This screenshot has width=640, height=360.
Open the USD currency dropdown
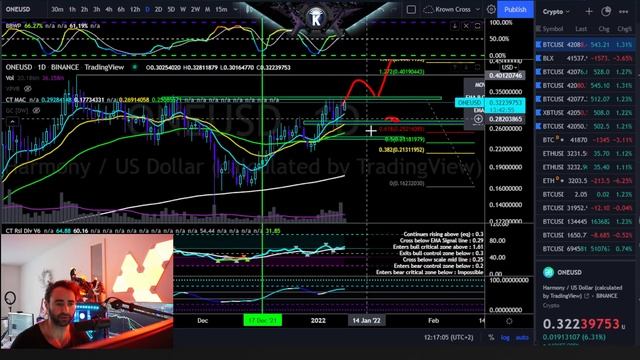tap(509, 67)
